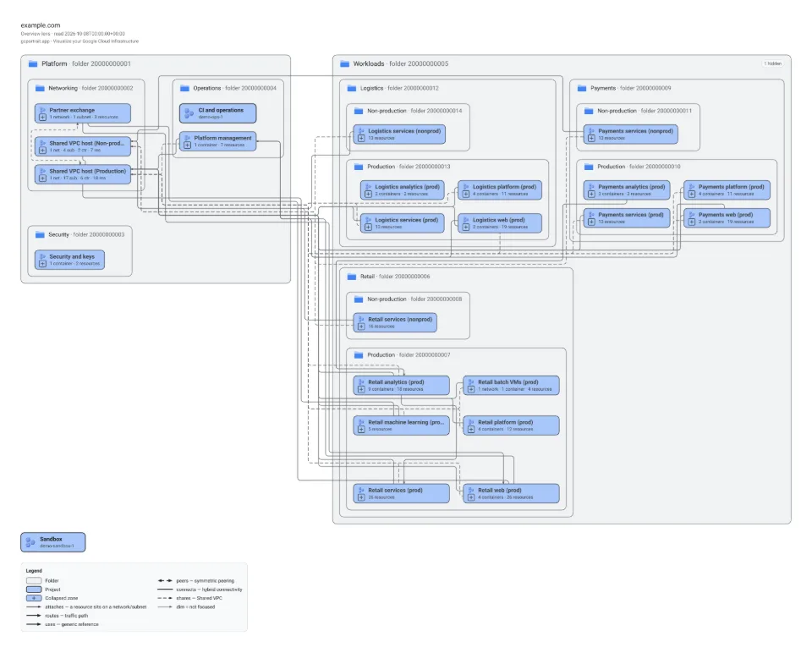Click the 'demo-ops-1' project ID text
This screenshot has height=653, width=812.
211,117
